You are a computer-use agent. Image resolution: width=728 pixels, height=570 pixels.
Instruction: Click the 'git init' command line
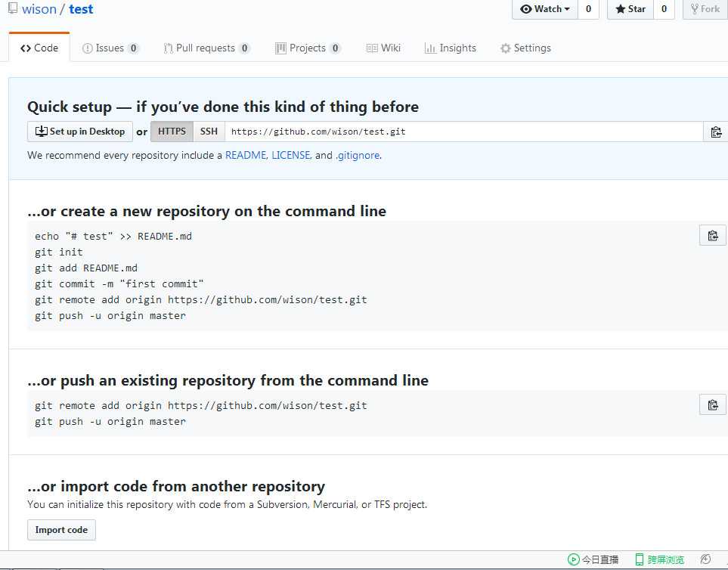coord(58,252)
